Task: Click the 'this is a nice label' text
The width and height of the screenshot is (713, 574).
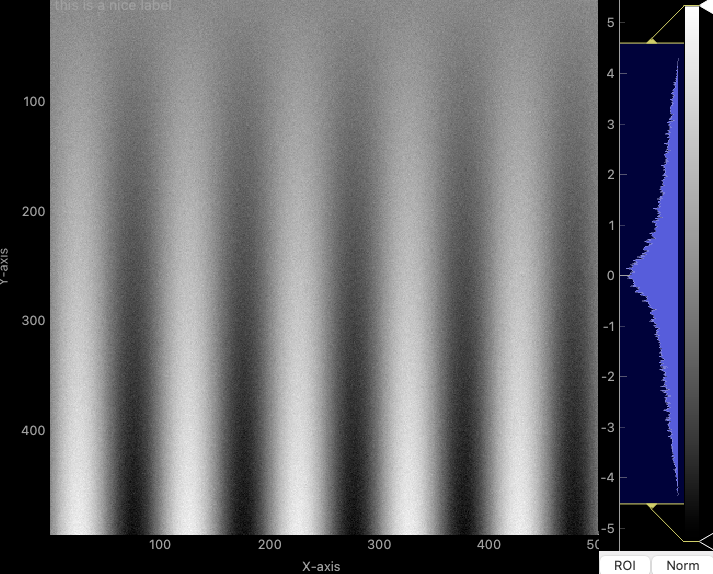Action: 113,7
